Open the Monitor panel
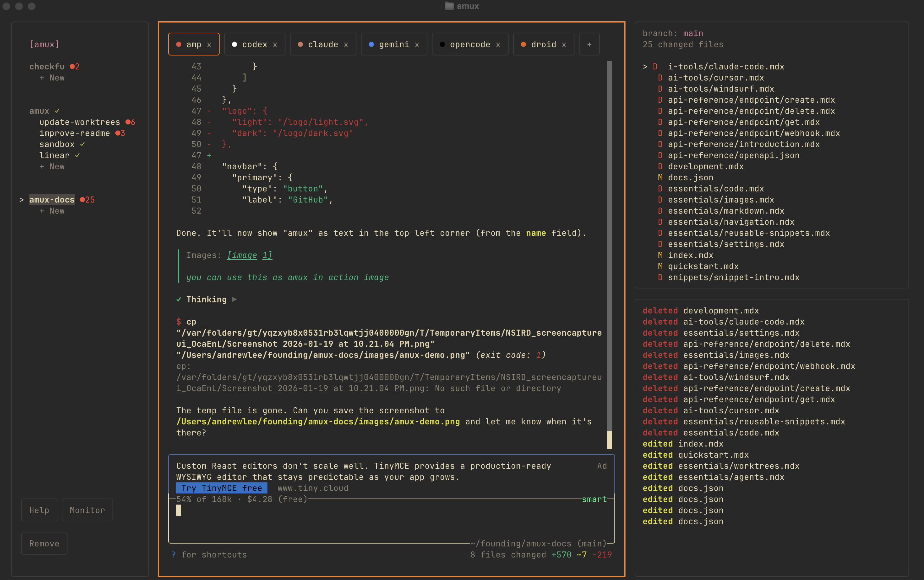Viewport: 924px width, 580px height. point(87,510)
